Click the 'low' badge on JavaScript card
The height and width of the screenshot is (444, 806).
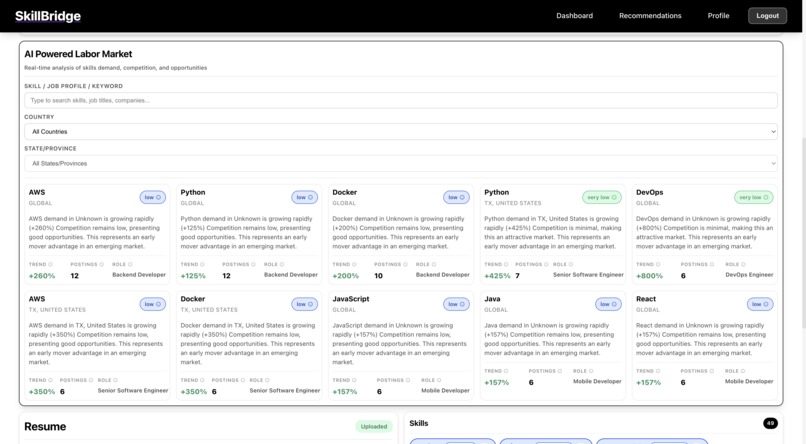(x=456, y=304)
